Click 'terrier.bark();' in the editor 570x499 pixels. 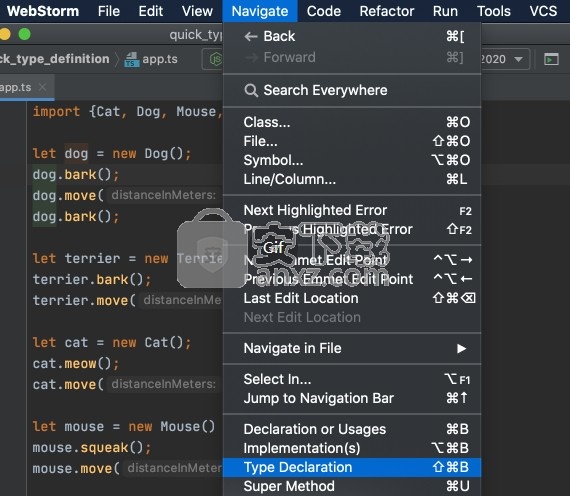pyautogui.click(x=92, y=280)
